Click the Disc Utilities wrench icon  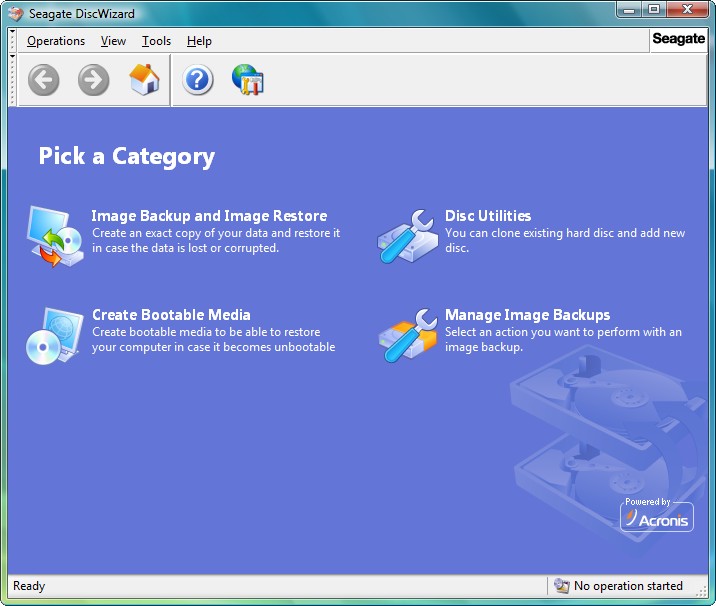(x=406, y=235)
